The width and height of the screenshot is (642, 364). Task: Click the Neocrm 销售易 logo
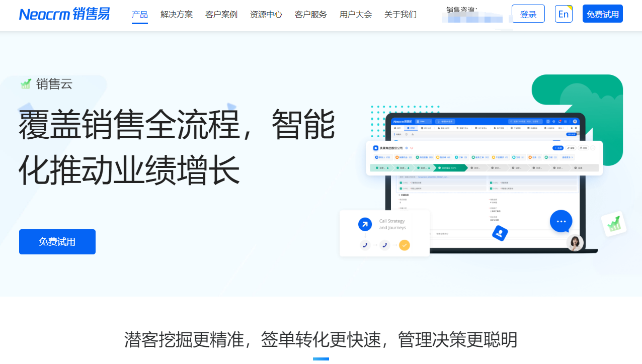tap(64, 14)
